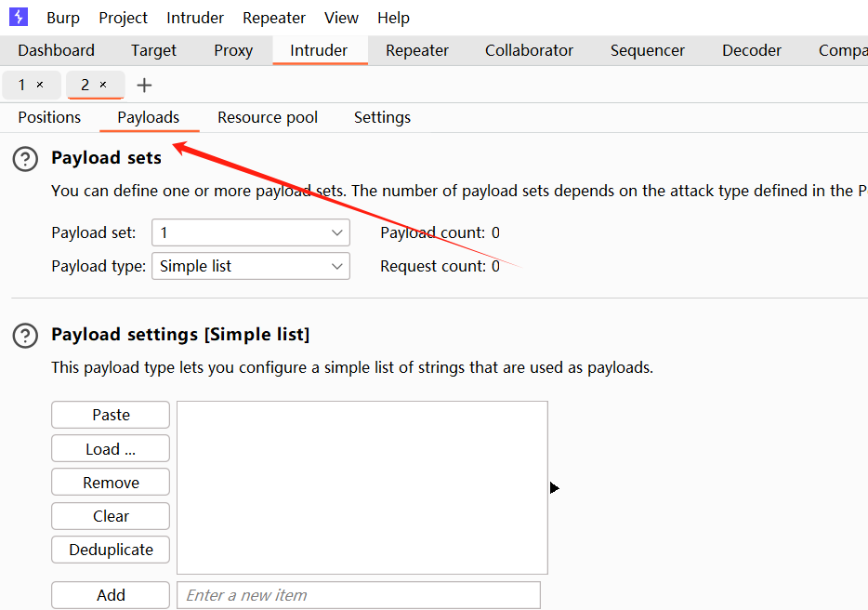Click the Clear button
Screen dimensions: 868x610
tap(111, 516)
